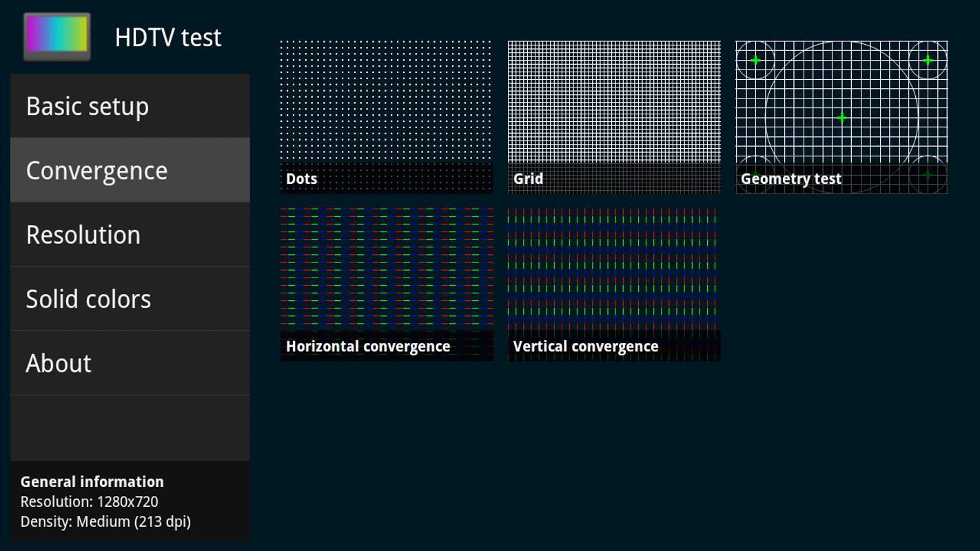Click the HDTV test title text
This screenshot has height=551, width=980.
[x=168, y=37]
